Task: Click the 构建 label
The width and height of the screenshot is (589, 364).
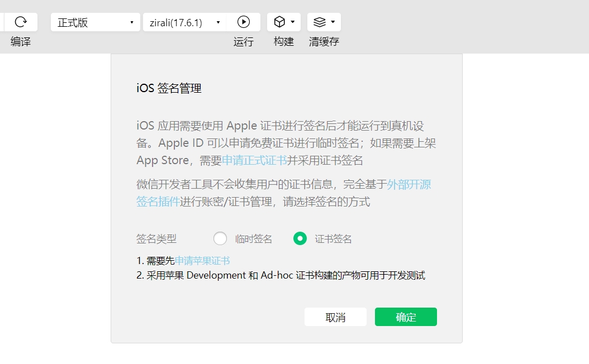Action: pos(284,41)
